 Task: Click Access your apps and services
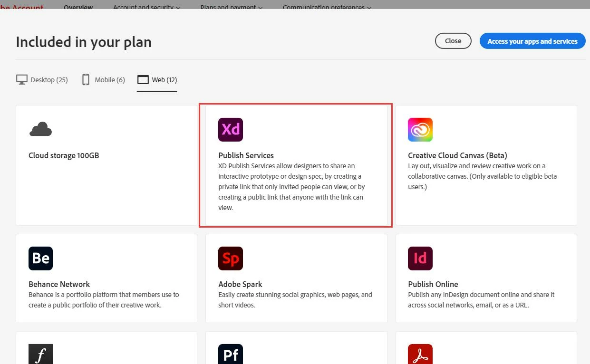click(x=532, y=41)
